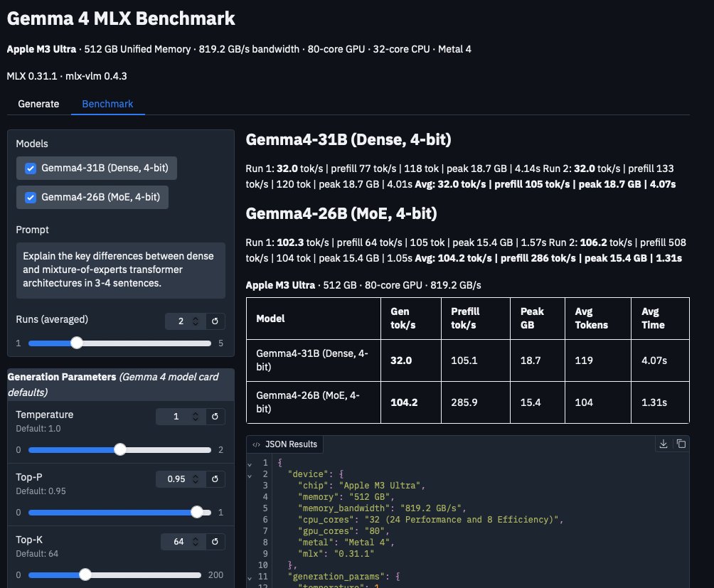Click the Avg Time column header

pos(660,319)
